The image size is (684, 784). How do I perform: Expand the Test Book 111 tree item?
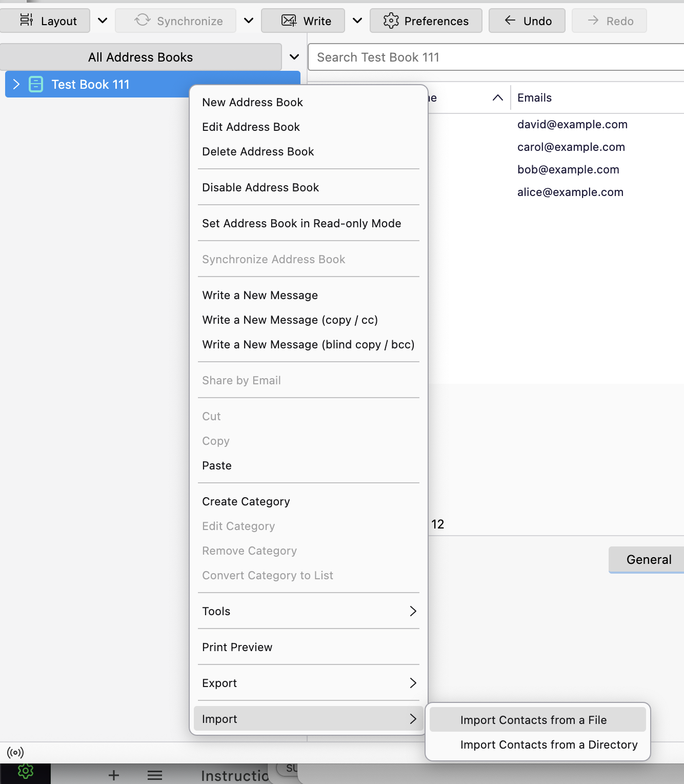16,84
